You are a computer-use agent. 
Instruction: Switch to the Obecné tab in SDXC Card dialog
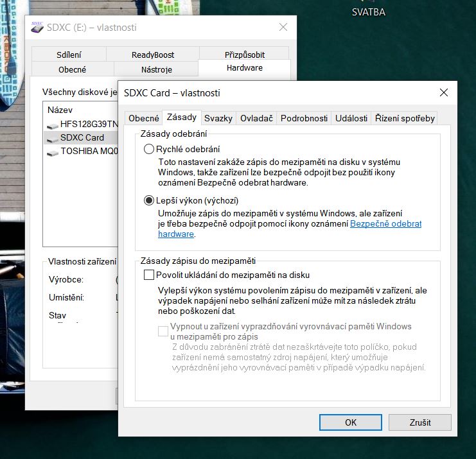144,118
